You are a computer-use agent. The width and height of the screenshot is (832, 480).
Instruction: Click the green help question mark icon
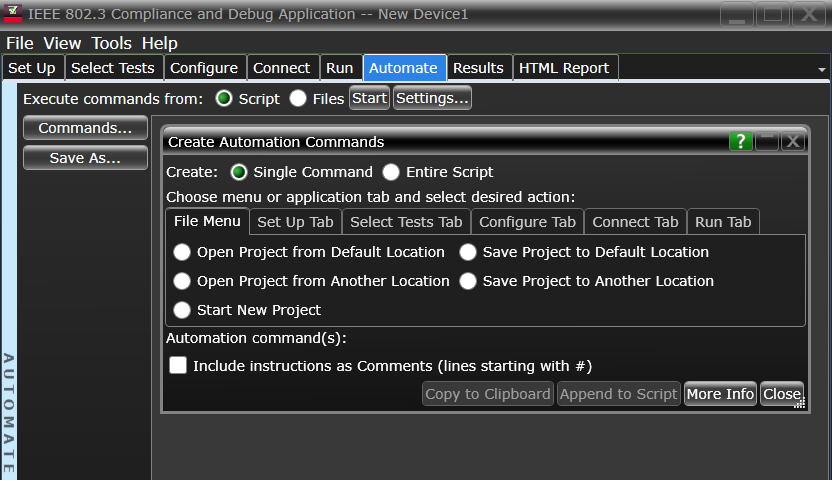click(741, 142)
